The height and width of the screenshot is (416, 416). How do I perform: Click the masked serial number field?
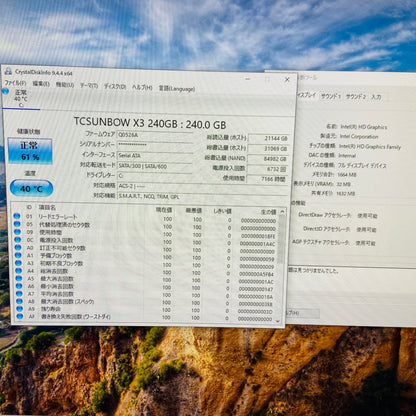pyautogui.click(x=155, y=145)
